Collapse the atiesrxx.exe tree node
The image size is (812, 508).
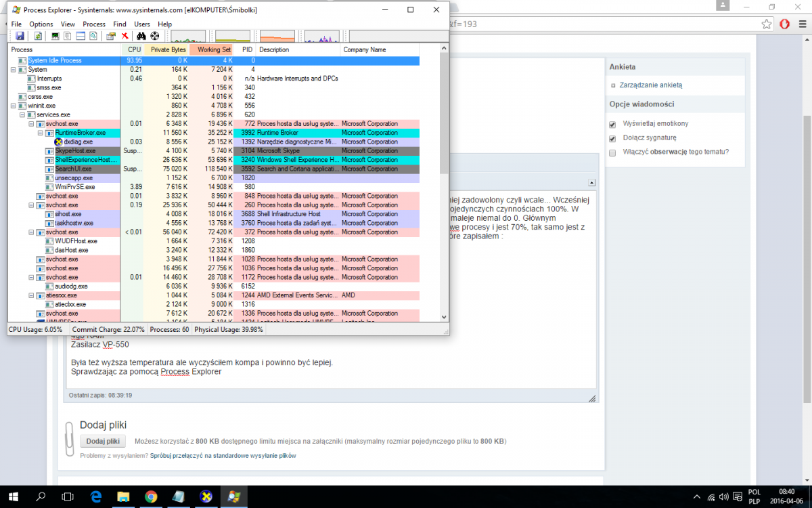[31, 295]
